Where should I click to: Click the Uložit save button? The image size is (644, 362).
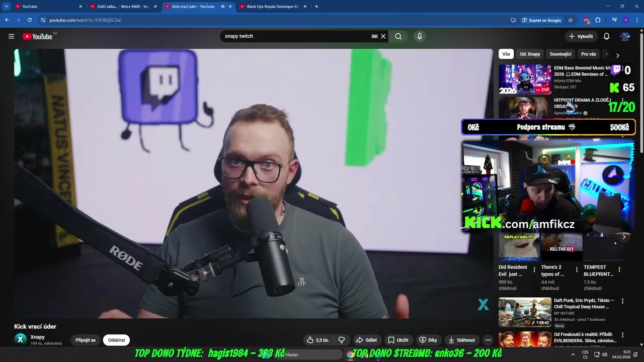pos(398,340)
